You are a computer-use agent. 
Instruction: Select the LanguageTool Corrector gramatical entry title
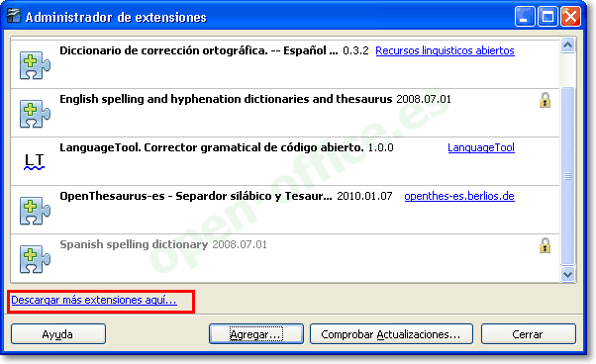pos(212,147)
